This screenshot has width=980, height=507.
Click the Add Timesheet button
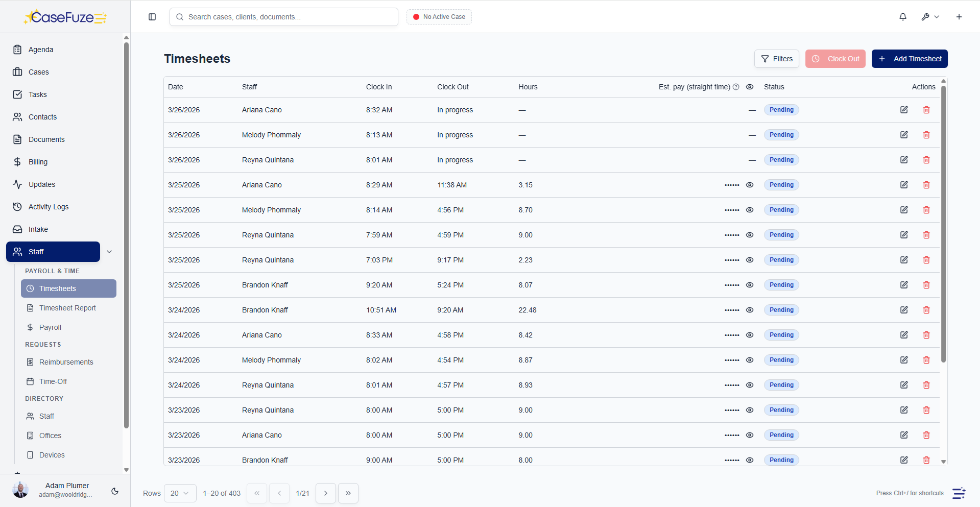(x=910, y=59)
